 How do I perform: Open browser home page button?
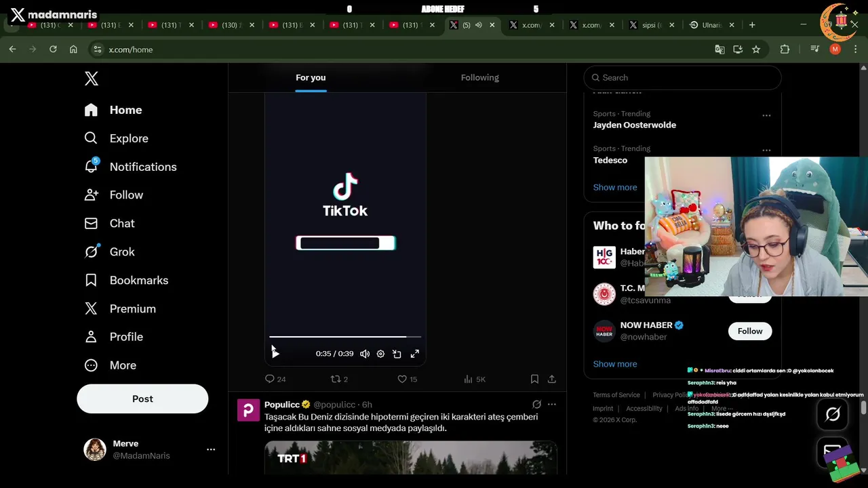[x=73, y=49]
